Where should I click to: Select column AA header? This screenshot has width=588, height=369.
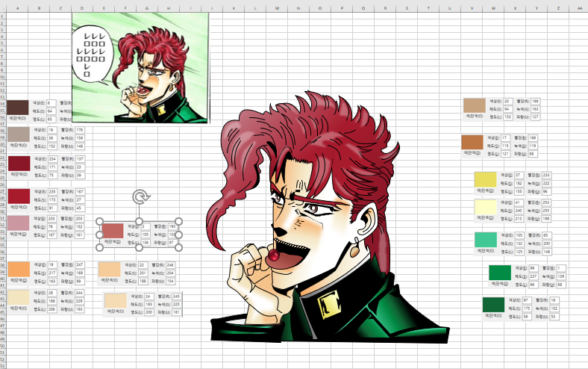pos(578,8)
